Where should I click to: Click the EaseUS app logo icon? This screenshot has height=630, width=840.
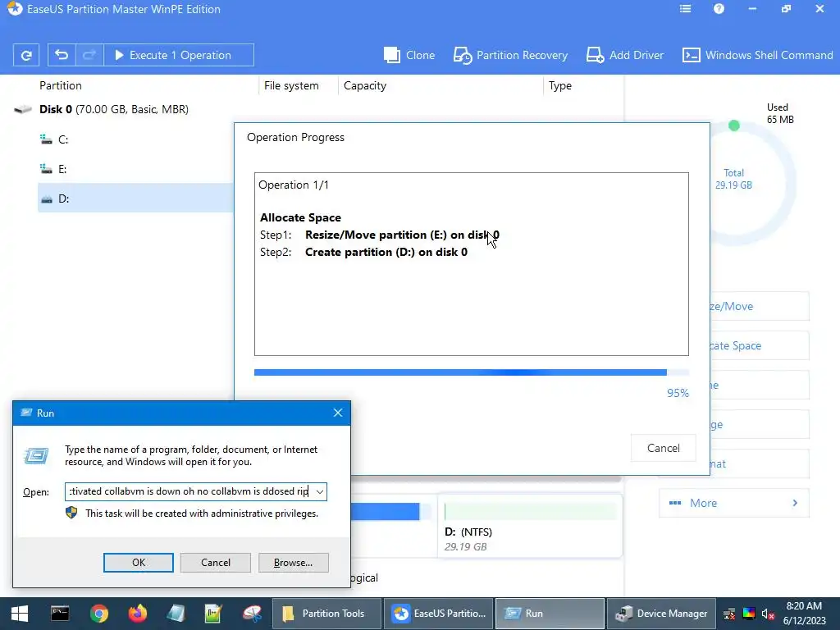click(15, 9)
